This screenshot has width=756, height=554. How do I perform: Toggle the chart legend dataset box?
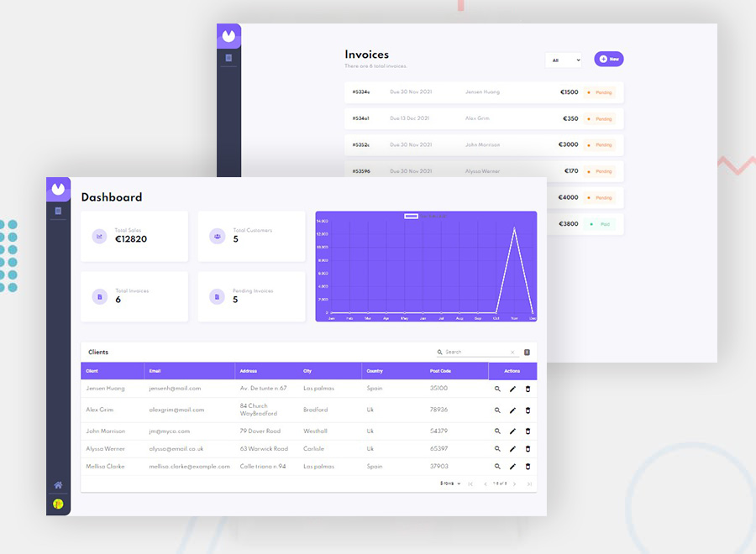(412, 217)
